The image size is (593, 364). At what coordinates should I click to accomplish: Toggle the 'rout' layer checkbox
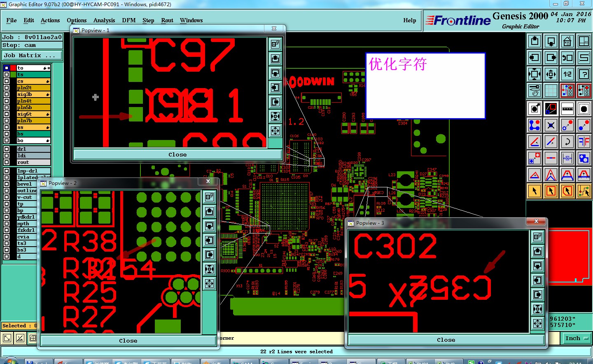(7, 162)
